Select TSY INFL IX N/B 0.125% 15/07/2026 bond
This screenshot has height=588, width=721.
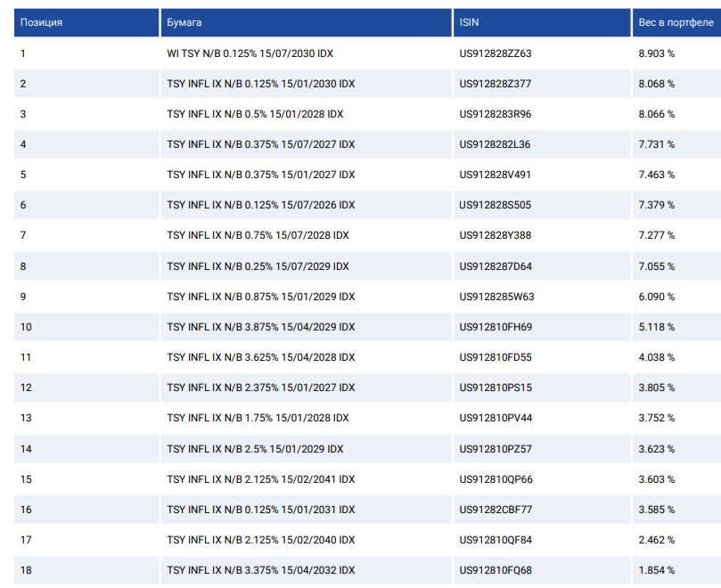click(261, 205)
